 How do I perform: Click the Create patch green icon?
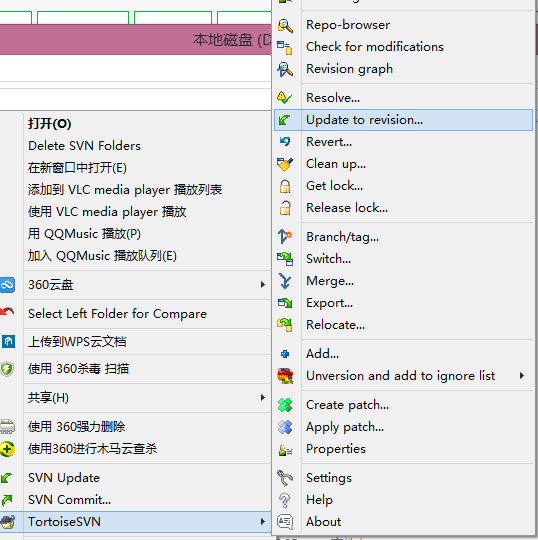[x=285, y=405]
